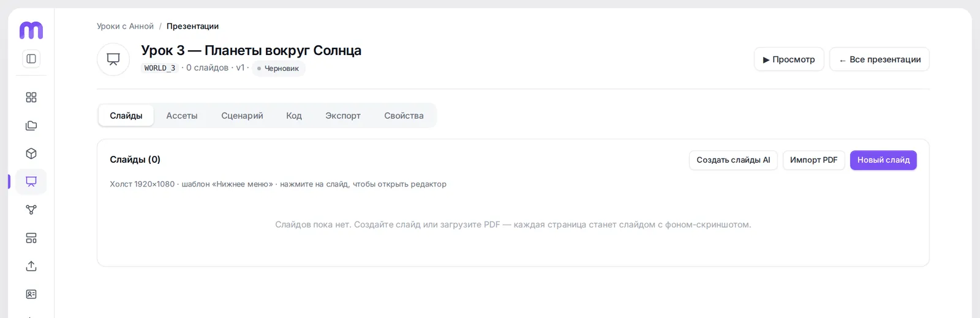
Task: Click the Импорт PDF button
Action: pyautogui.click(x=813, y=160)
